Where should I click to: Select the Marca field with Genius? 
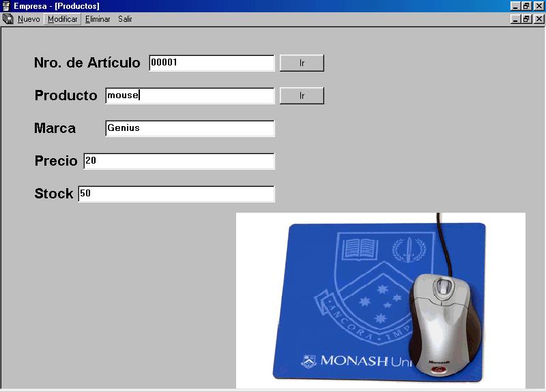tap(190, 128)
